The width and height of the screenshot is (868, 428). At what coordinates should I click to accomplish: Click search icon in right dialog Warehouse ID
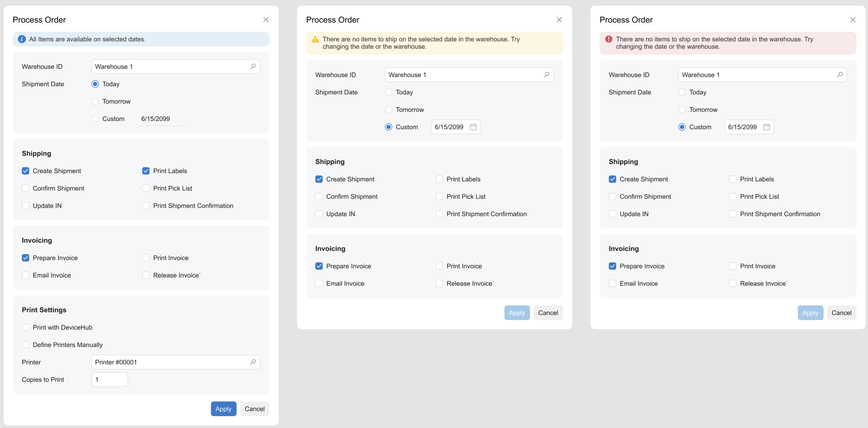coord(840,75)
